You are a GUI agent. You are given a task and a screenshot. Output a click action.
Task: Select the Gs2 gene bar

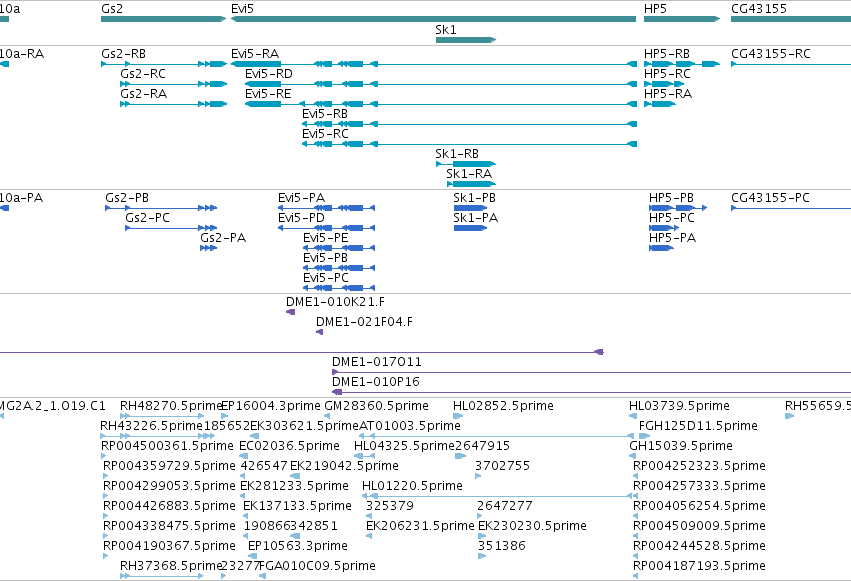click(x=163, y=19)
